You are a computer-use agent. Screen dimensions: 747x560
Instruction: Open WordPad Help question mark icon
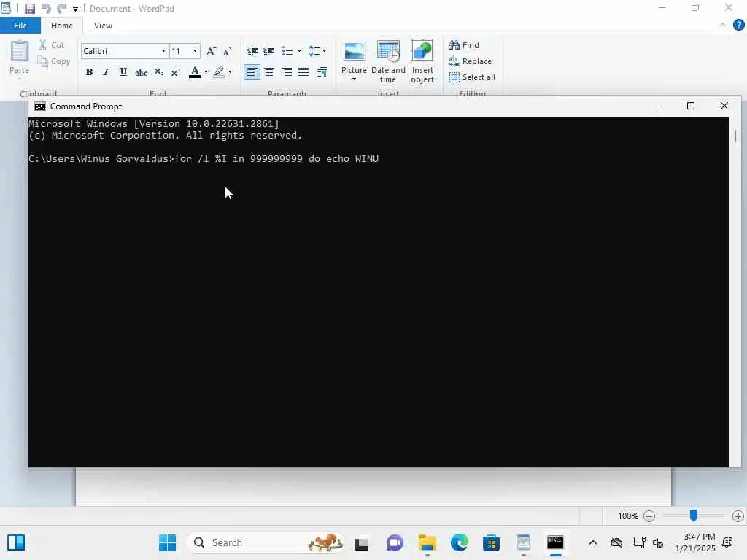[738, 25]
